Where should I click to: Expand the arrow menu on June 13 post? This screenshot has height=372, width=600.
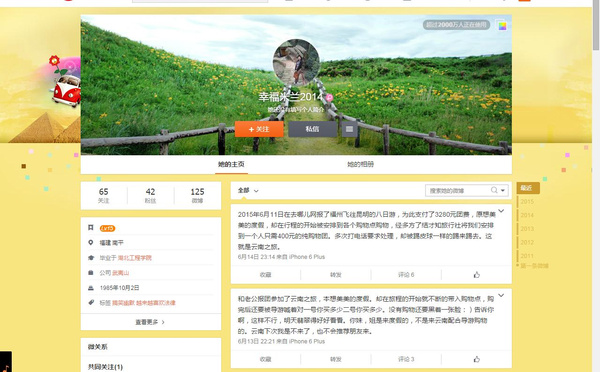[501, 295]
